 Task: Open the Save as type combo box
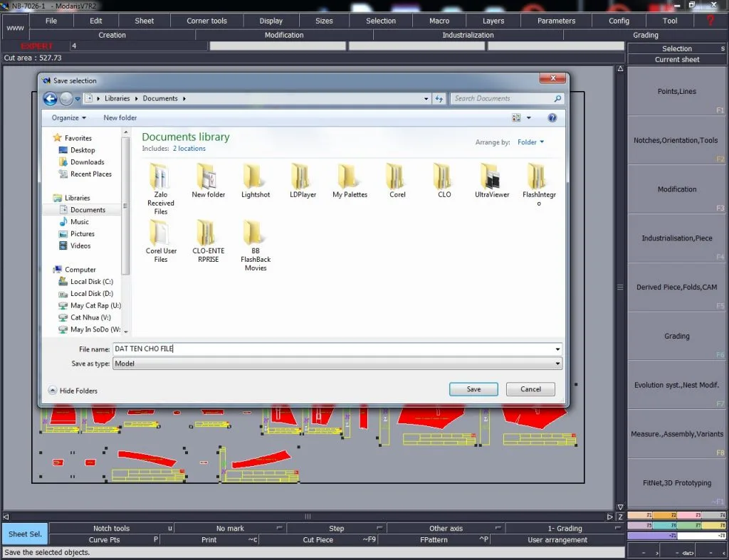[337, 364]
